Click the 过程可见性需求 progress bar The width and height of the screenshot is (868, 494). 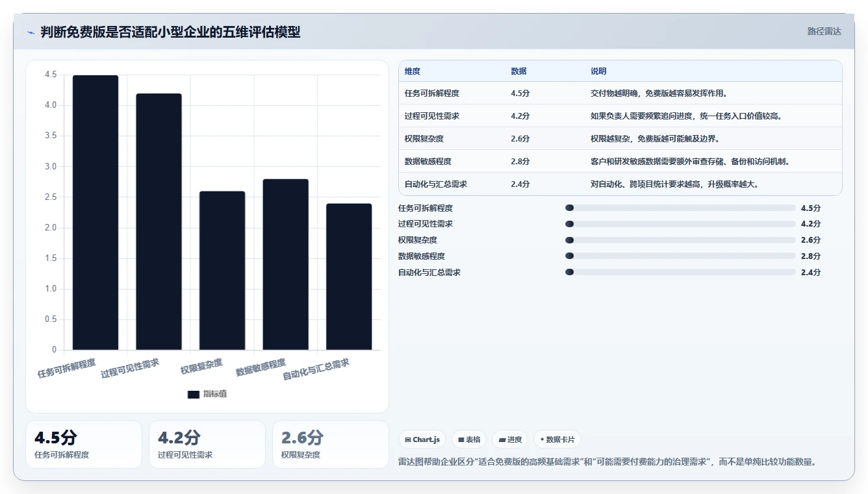tap(680, 224)
